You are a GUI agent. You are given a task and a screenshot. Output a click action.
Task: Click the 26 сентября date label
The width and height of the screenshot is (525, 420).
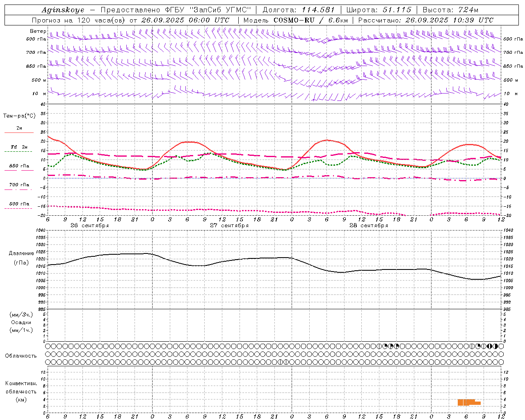(89, 226)
